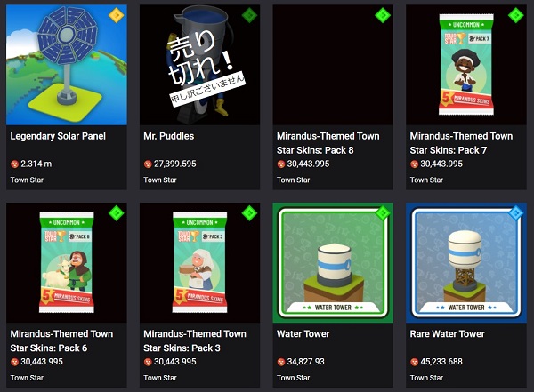Click the green rarity badge on Pack 8 card
Screen dimensions: 534x392
point(383,15)
